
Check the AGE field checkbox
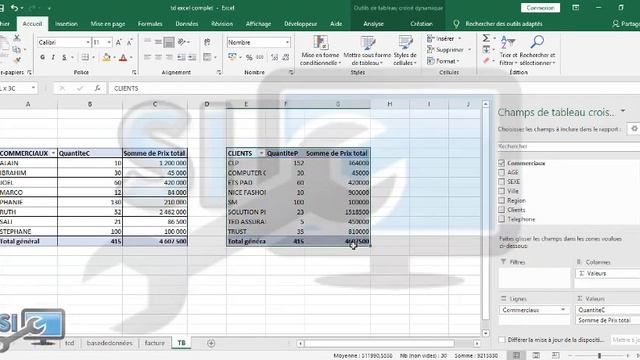pos(502,172)
